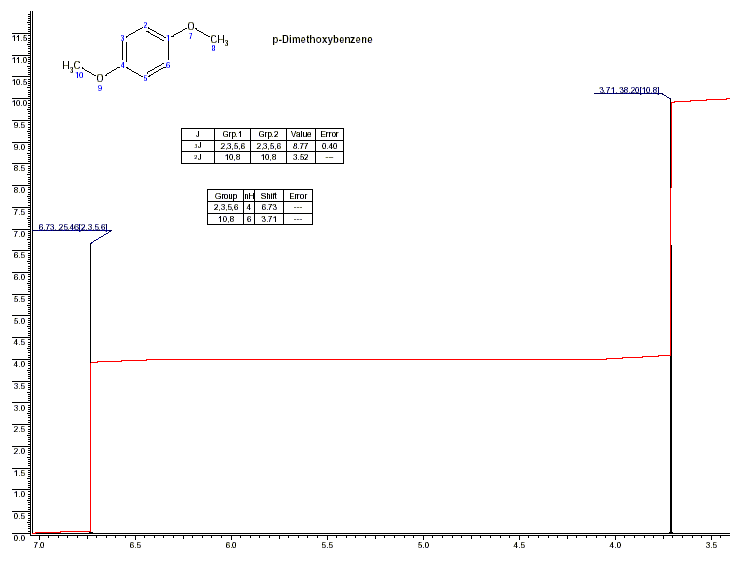Select the 0.40 error cell
The image size is (747, 562).
(329, 146)
